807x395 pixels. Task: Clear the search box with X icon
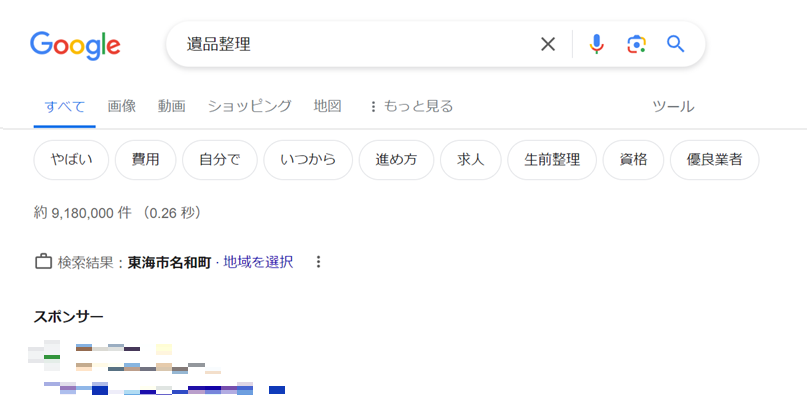pyautogui.click(x=548, y=44)
